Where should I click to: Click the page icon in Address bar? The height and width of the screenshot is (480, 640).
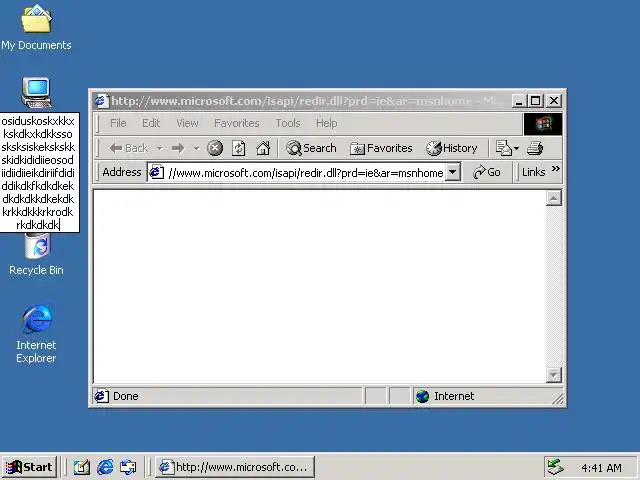coord(156,172)
